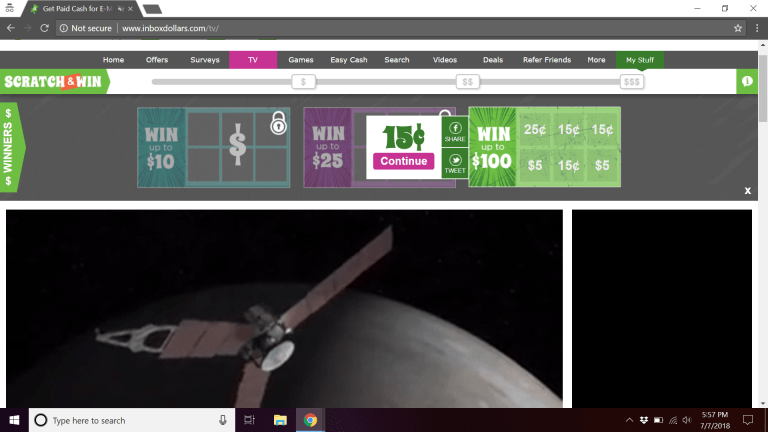Open the Videos menu item

tap(445, 60)
